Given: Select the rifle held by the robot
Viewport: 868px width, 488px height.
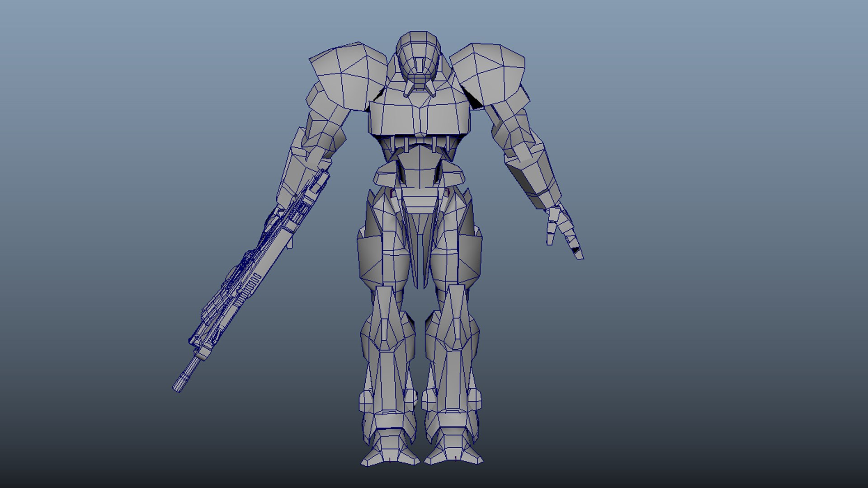Looking at the screenshot, I should (251, 280).
